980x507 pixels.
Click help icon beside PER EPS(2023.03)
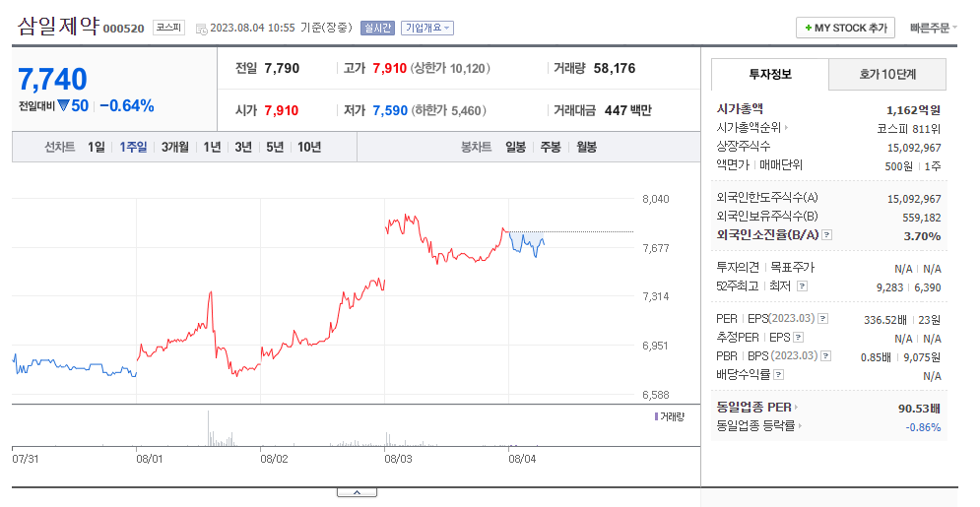tap(823, 318)
